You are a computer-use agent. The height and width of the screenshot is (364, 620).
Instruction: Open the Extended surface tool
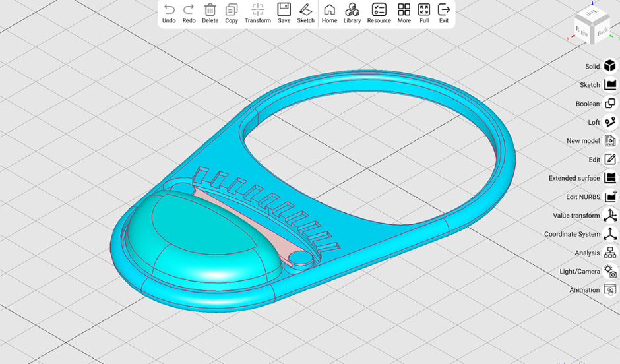coord(610,178)
